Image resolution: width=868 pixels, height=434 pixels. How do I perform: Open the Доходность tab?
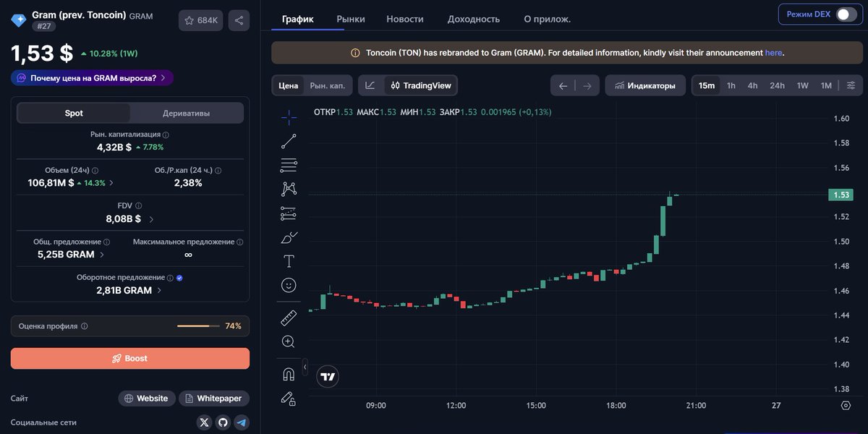click(x=474, y=19)
